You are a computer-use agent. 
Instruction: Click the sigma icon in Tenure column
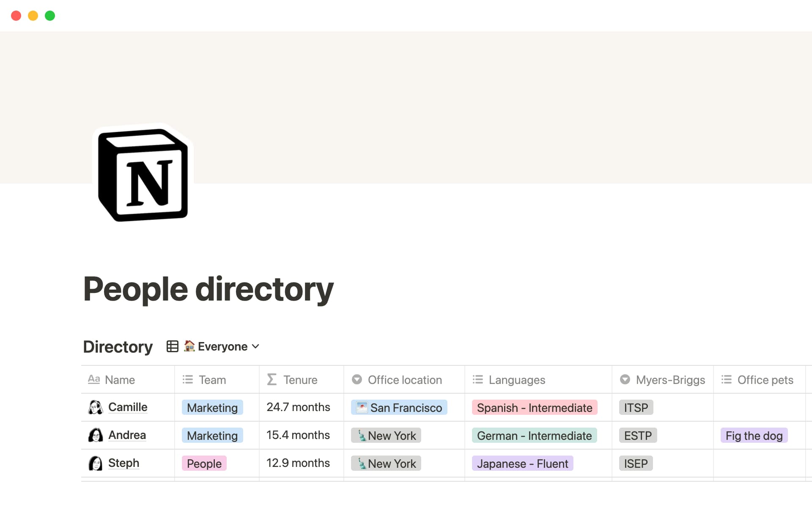coord(272,379)
